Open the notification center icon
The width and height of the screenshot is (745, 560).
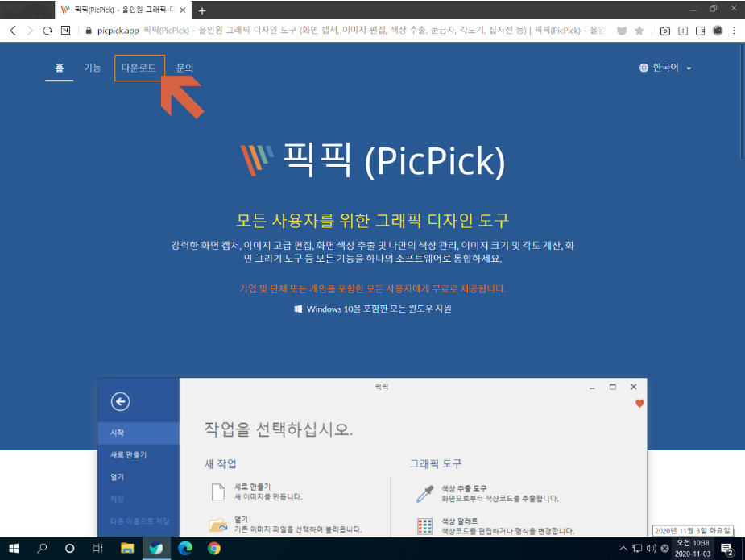click(x=726, y=549)
